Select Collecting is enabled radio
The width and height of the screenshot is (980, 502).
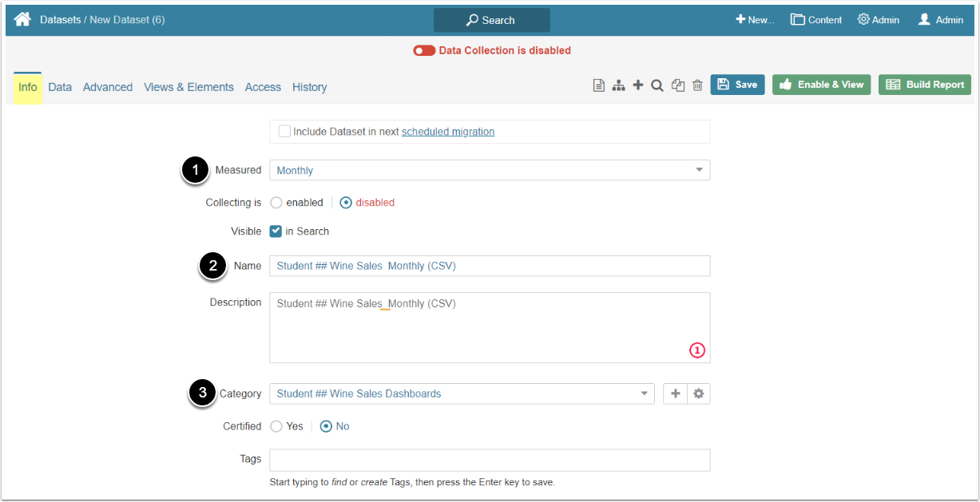pyautogui.click(x=276, y=203)
